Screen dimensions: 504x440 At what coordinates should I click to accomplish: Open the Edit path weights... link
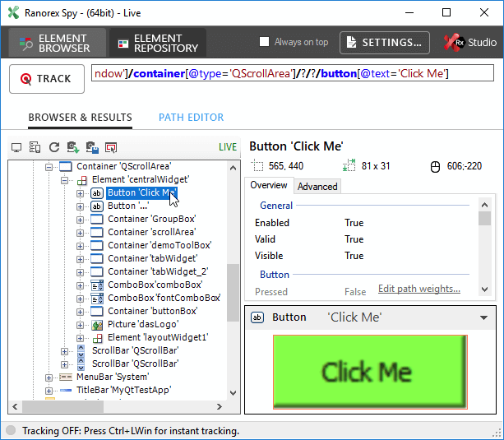coord(419,289)
